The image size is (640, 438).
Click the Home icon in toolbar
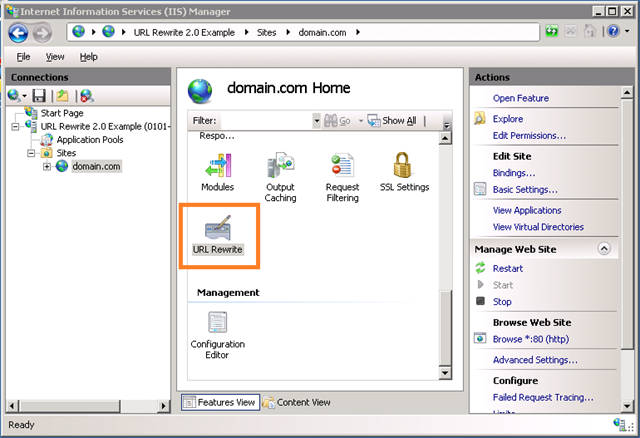pyautogui.click(x=590, y=31)
